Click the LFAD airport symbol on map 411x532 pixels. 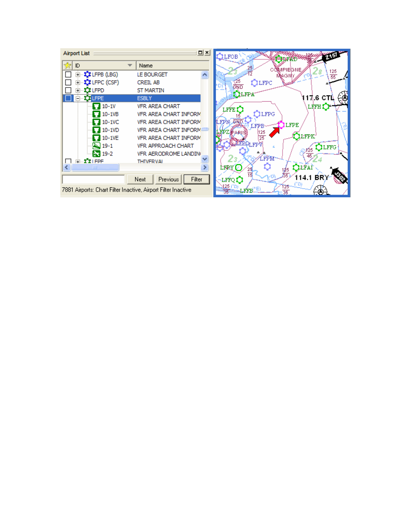point(279,59)
